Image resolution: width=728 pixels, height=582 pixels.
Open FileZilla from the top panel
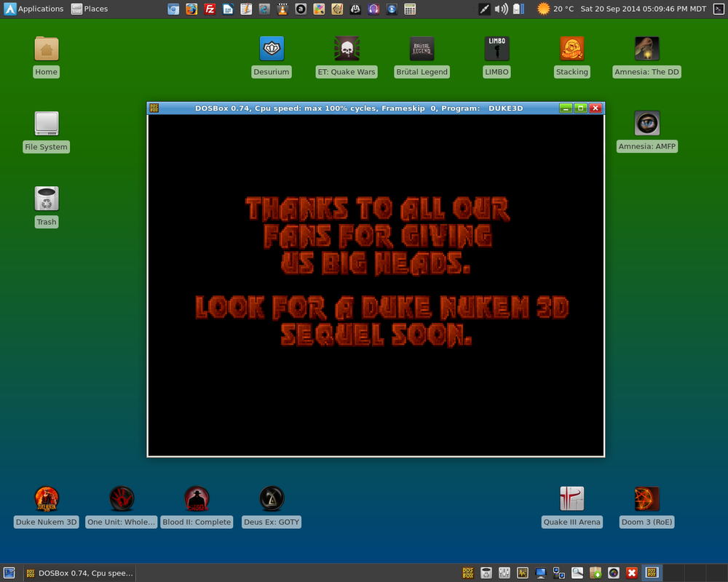[210, 9]
